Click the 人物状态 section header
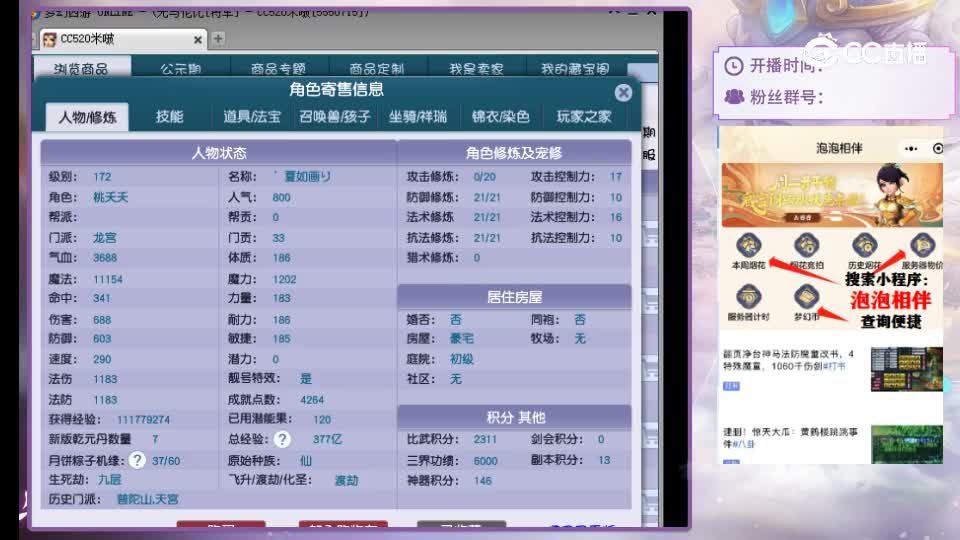The image size is (960, 540). [219, 152]
